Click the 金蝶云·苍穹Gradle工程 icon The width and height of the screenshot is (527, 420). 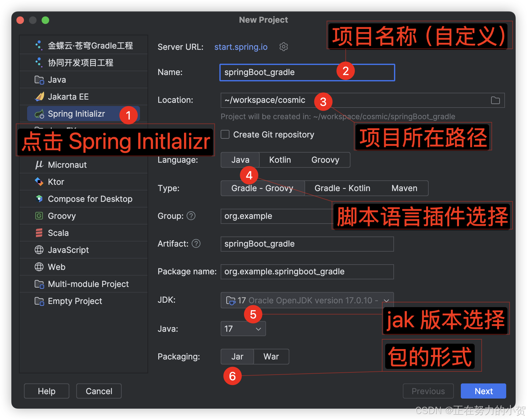(39, 45)
